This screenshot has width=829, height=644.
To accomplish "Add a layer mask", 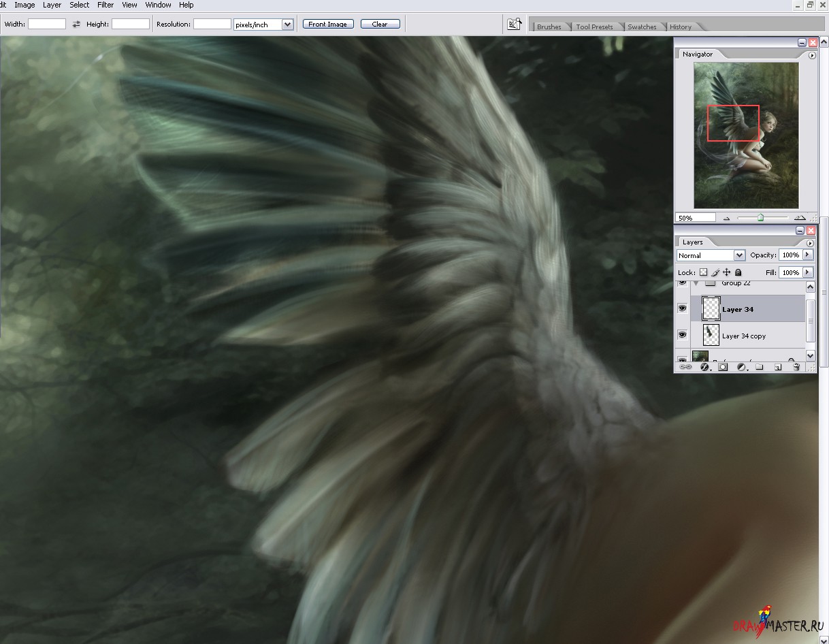I will pyautogui.click(x=723, y=367).
